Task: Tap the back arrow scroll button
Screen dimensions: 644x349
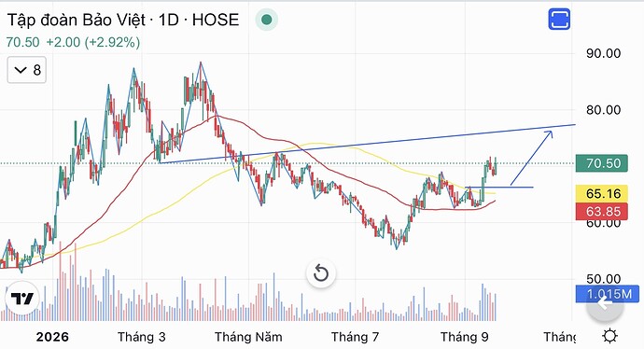Action: pos(605,304)
